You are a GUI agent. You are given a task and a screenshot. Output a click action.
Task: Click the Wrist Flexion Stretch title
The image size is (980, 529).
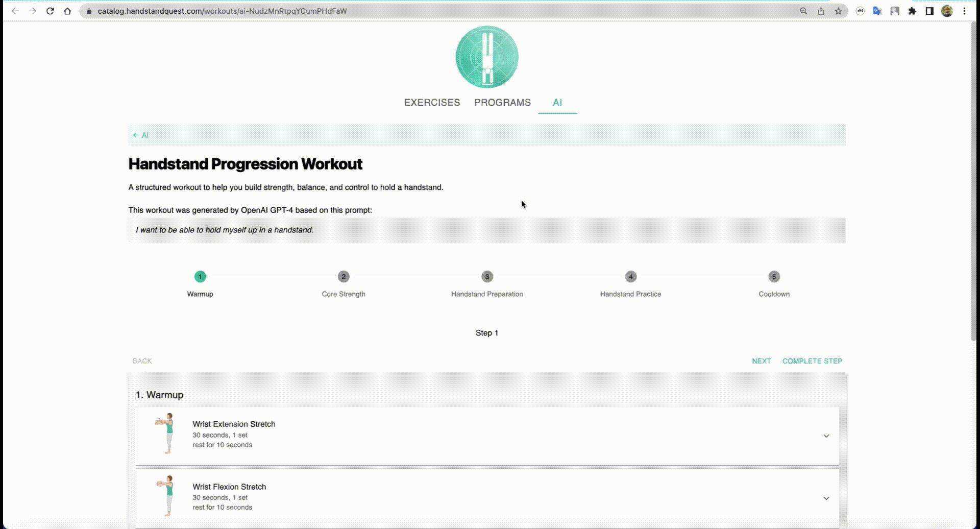229,487
